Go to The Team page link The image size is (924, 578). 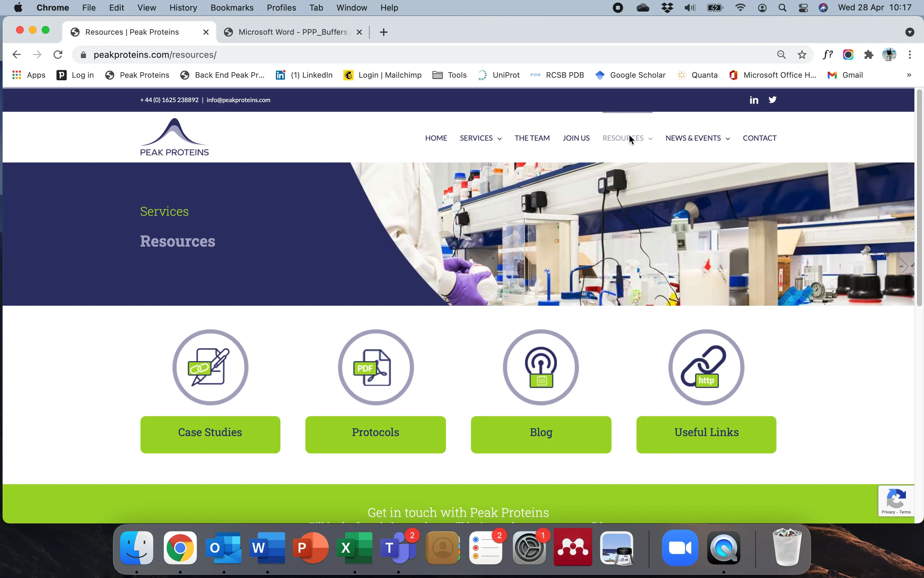(532, 138)
